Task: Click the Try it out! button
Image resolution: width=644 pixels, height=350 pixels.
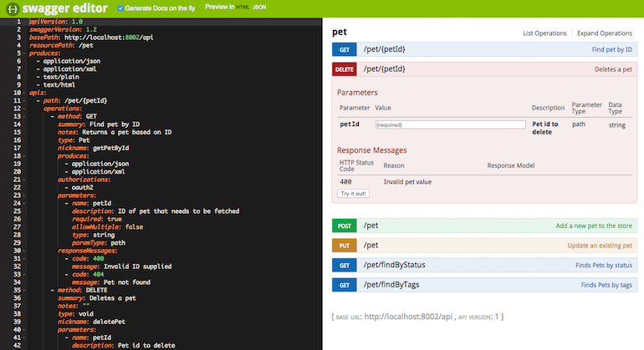Action: [353, 193]
